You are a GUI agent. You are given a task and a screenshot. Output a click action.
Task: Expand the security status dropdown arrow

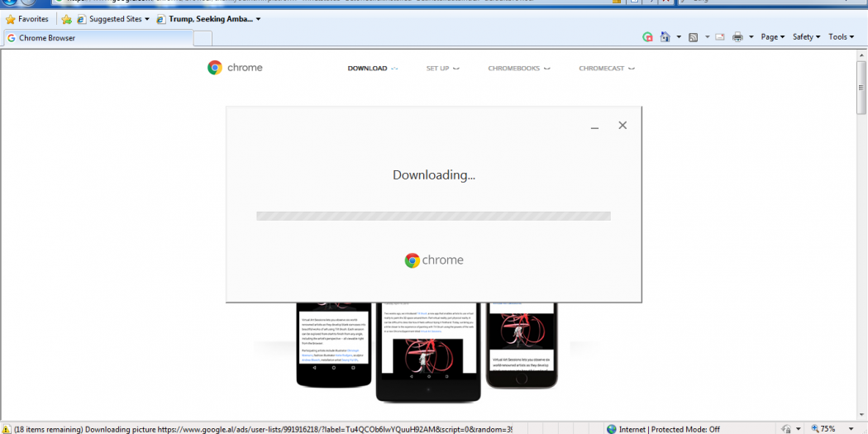click(799, 430)
